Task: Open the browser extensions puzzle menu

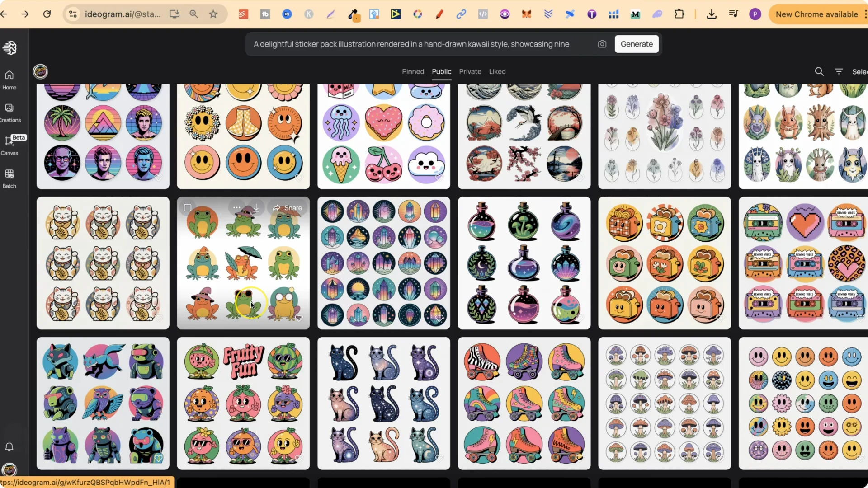Action: [x=679, y=14]
